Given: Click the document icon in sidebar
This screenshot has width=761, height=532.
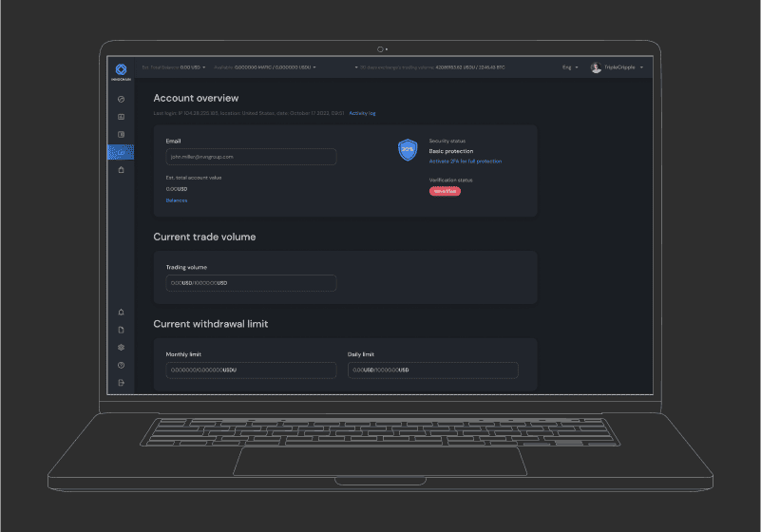Looking at the screenshot, I should (x=121, y=330).
